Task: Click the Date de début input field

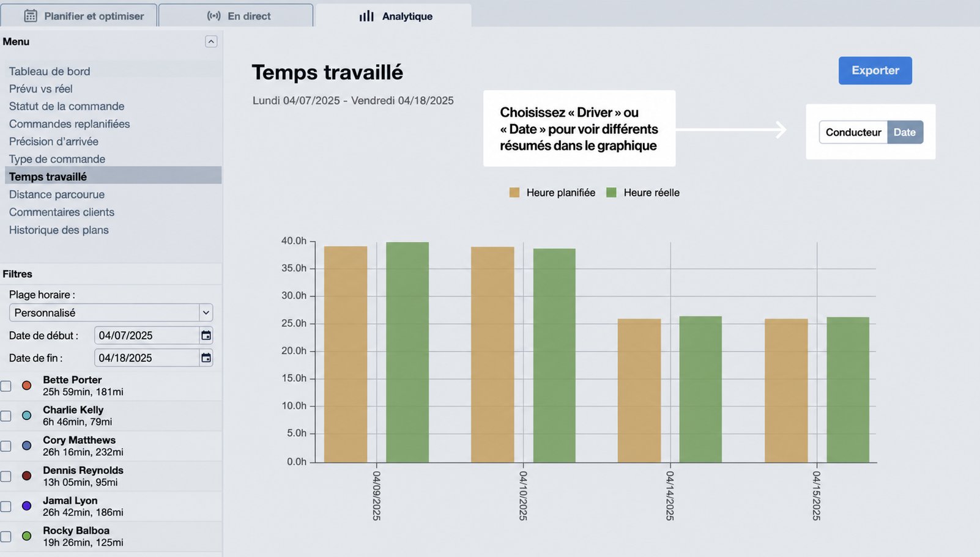Action: pyautogui.click(x=147, y=336)
